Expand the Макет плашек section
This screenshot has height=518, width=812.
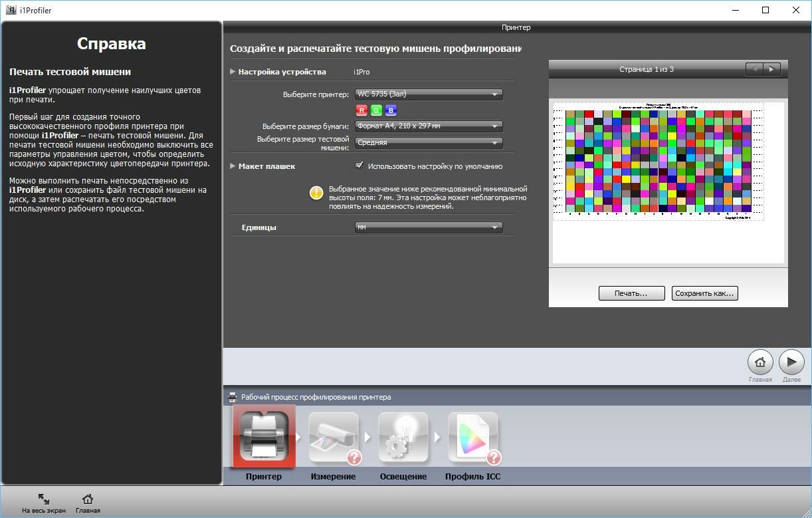click(x=233, y=166)
